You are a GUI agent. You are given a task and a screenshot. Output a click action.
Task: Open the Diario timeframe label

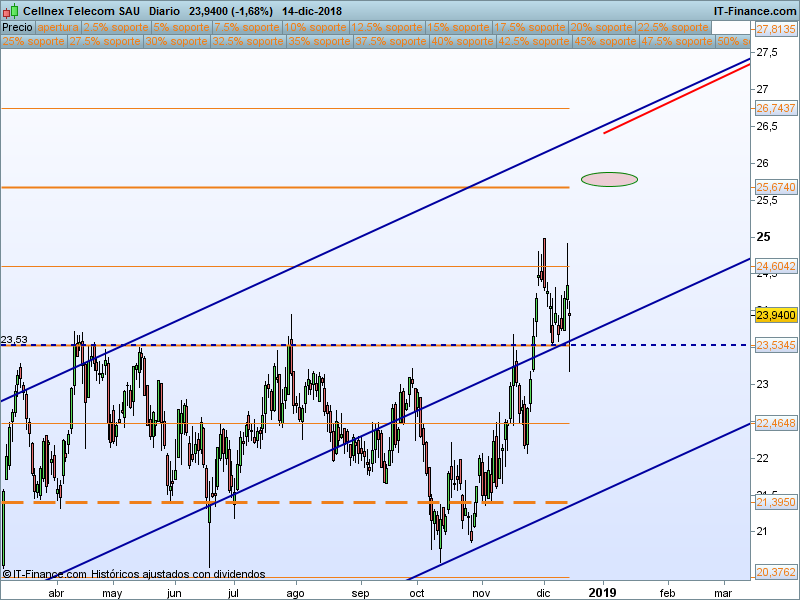coord(164,11)
